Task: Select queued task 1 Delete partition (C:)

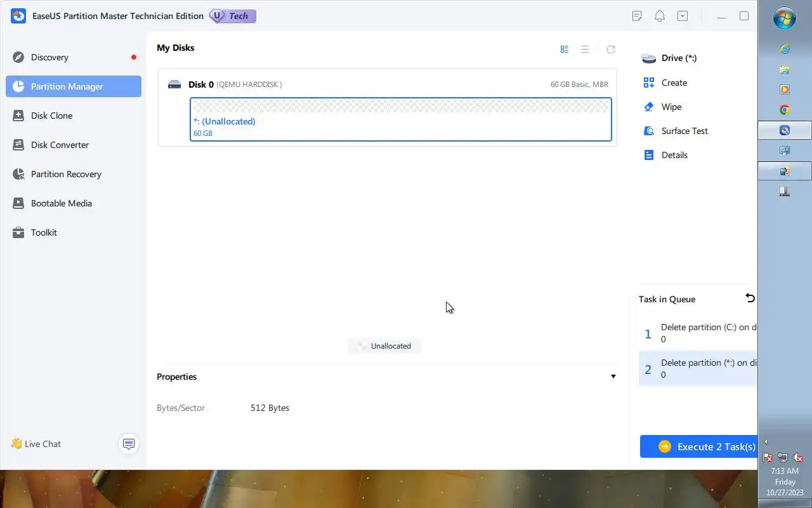Action: click(x=698, y=333)
